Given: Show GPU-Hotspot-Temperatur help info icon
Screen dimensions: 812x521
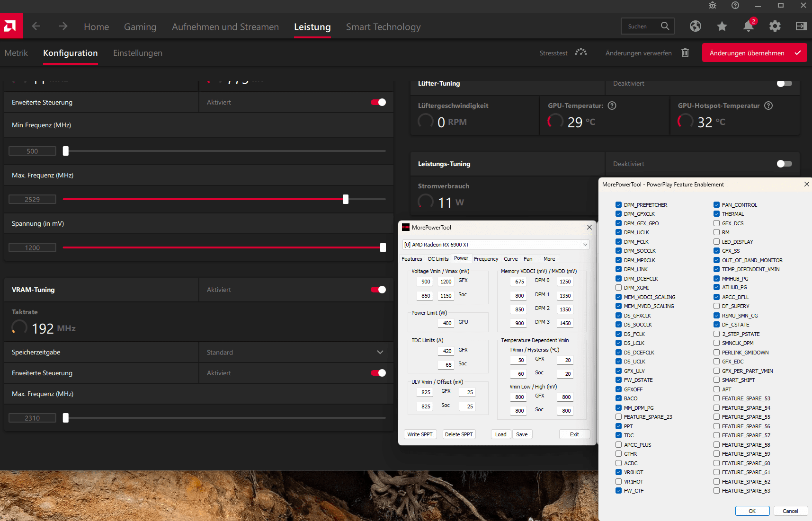Looking at the screenshot, I should tap(768, 106).
